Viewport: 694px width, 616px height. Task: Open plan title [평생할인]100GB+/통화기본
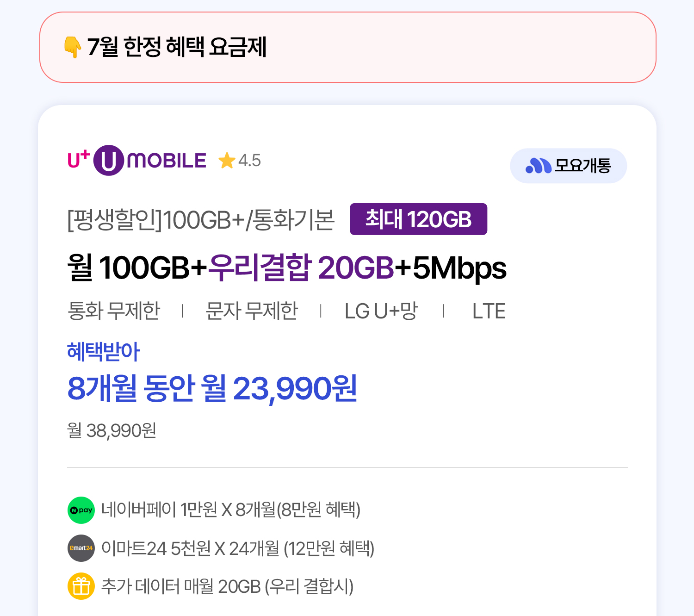coord(201,219)
